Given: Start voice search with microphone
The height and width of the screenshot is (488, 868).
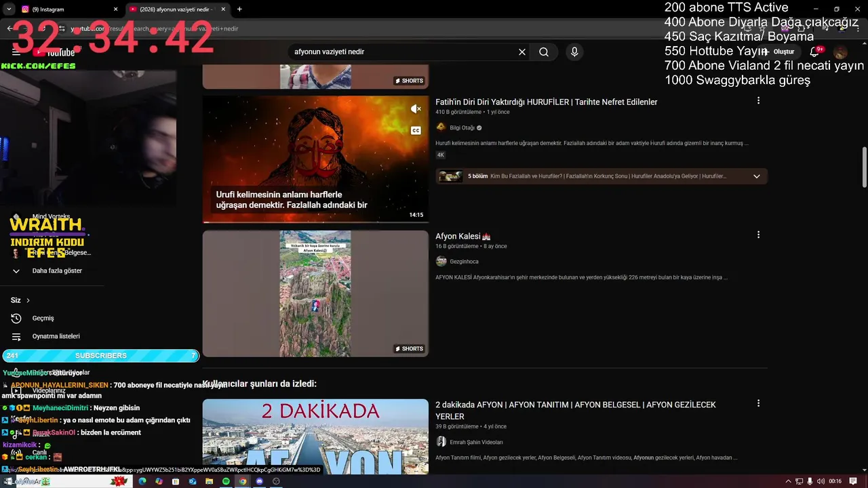Looking at the screenshot, I should pyautogui.click(x=574, y=52).
